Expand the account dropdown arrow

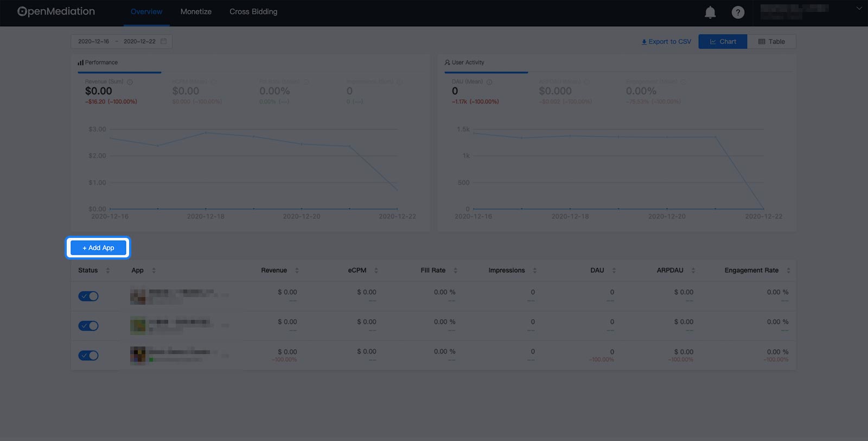(x=859, y=8)
